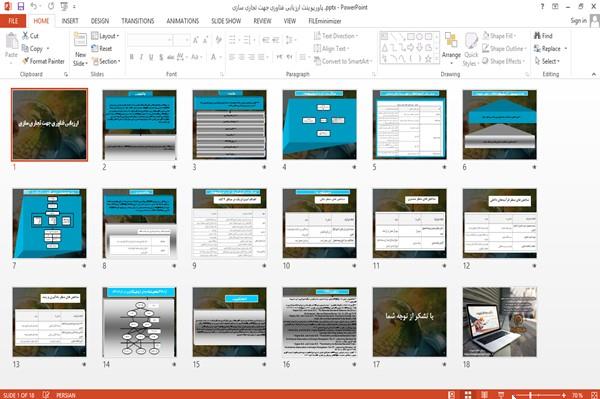Screen dimensions: 600x399
Task: Click the Find command
Action: [x=543, y=36]
